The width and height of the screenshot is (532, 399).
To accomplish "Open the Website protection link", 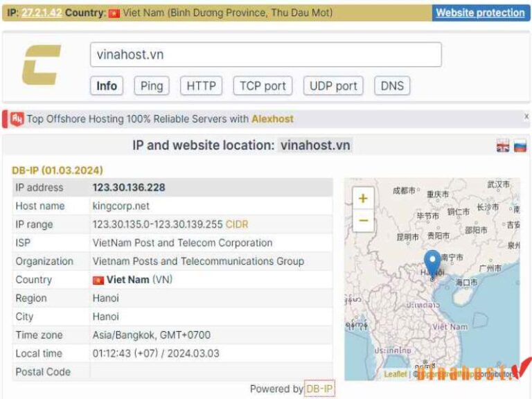I will click(481, 13).
